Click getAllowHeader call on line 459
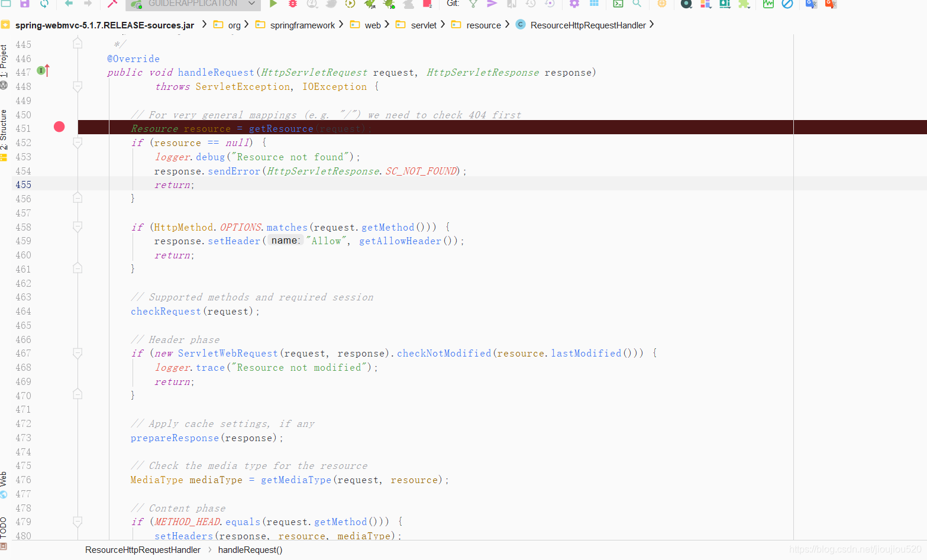The height and width of the screenshot is (560, 927). [400, 241]
